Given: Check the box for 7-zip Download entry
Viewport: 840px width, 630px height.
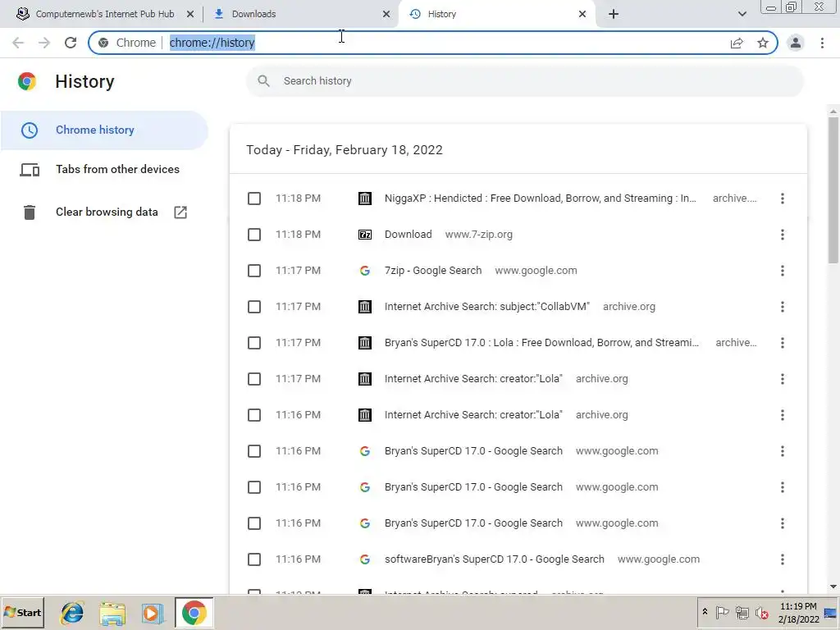Looking at the screenshot, I should tap(254, 235).
